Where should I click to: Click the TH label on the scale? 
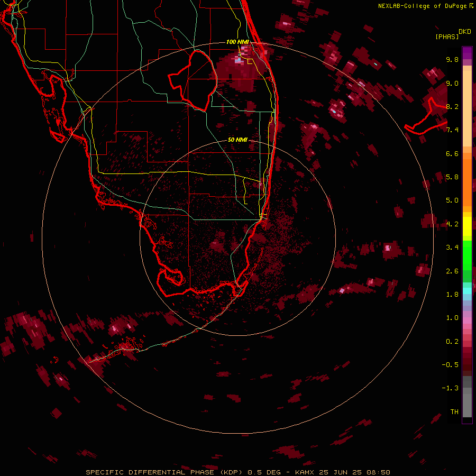(454, 412)
